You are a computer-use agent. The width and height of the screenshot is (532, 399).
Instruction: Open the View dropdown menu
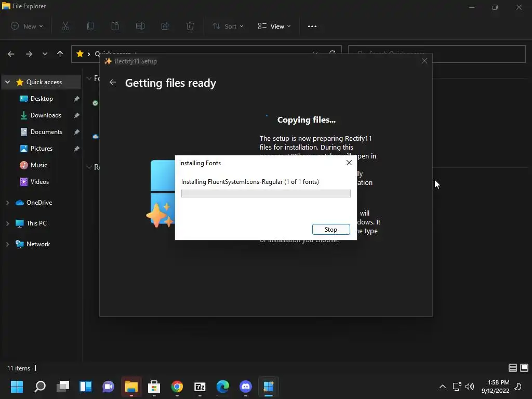[x=274, y=26]
